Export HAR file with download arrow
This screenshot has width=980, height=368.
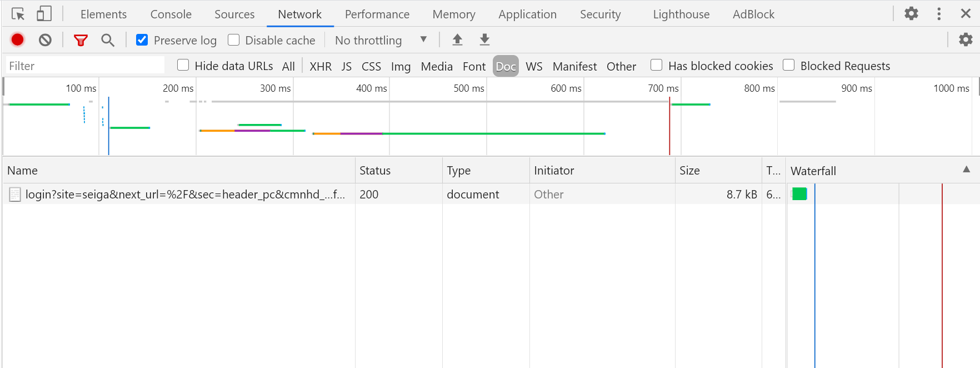484,39
